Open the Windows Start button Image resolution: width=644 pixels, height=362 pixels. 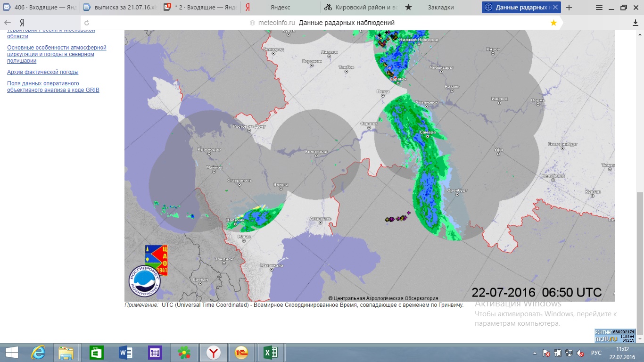pyautogui.click(x=11, y=353)
